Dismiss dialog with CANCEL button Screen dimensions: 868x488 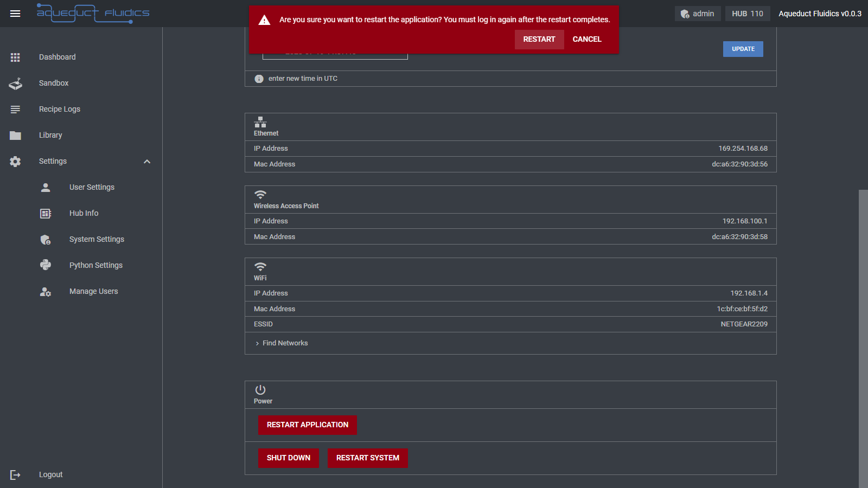[587, 40]
